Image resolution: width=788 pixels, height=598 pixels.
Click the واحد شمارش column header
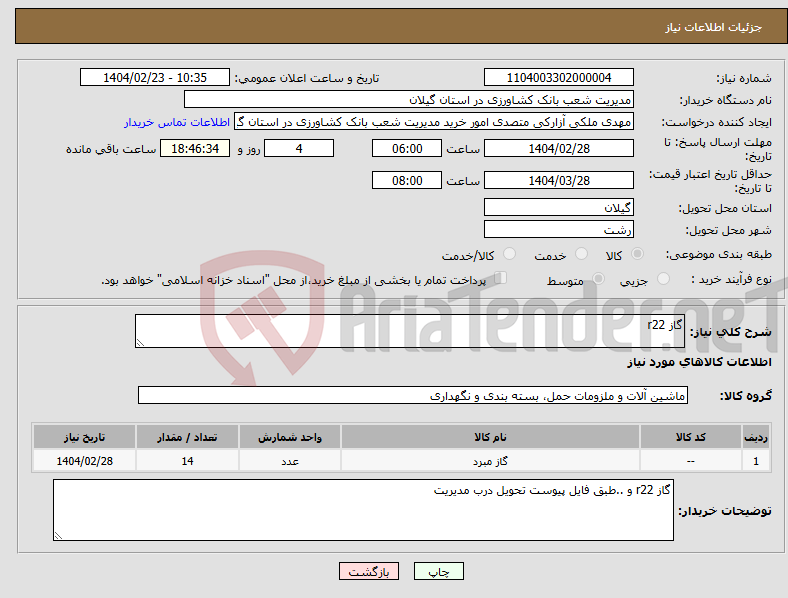click(290, 437)
